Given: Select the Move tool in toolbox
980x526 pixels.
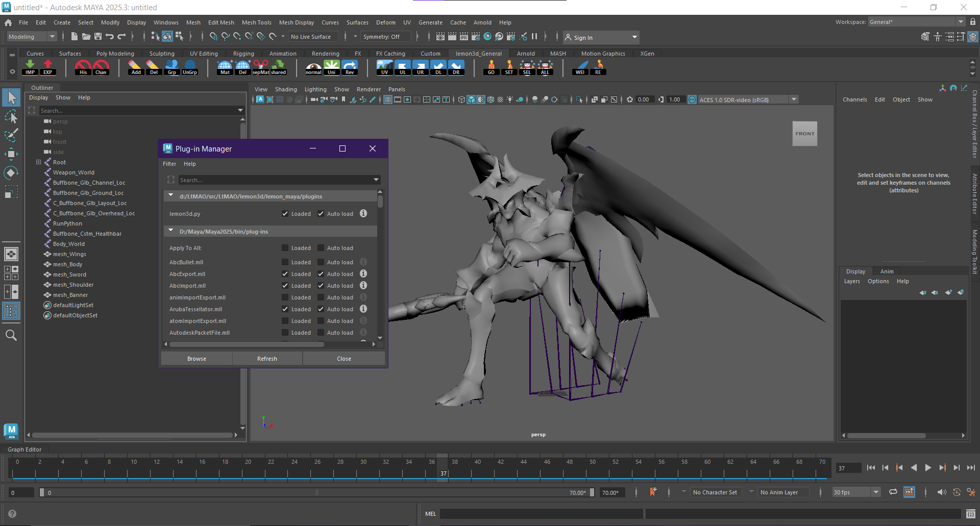Looking at the screenshot, I should point(11,154).
